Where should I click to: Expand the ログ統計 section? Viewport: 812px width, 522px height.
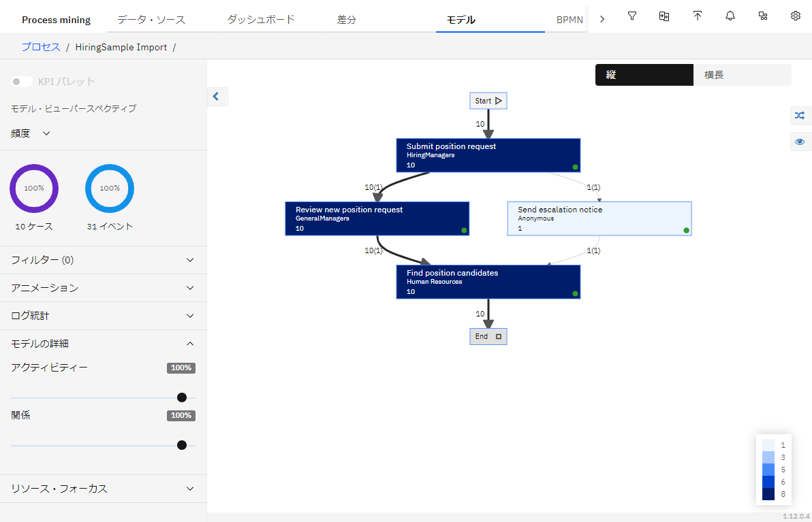tap(103, 316)
